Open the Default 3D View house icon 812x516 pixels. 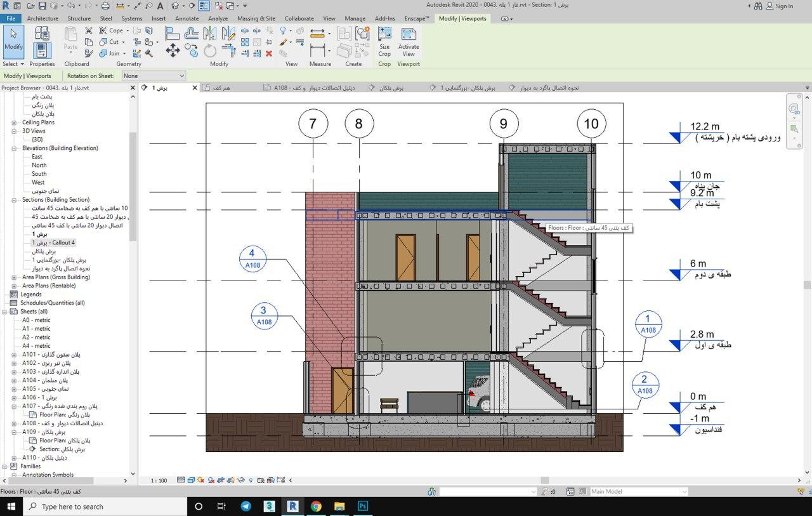175,6
